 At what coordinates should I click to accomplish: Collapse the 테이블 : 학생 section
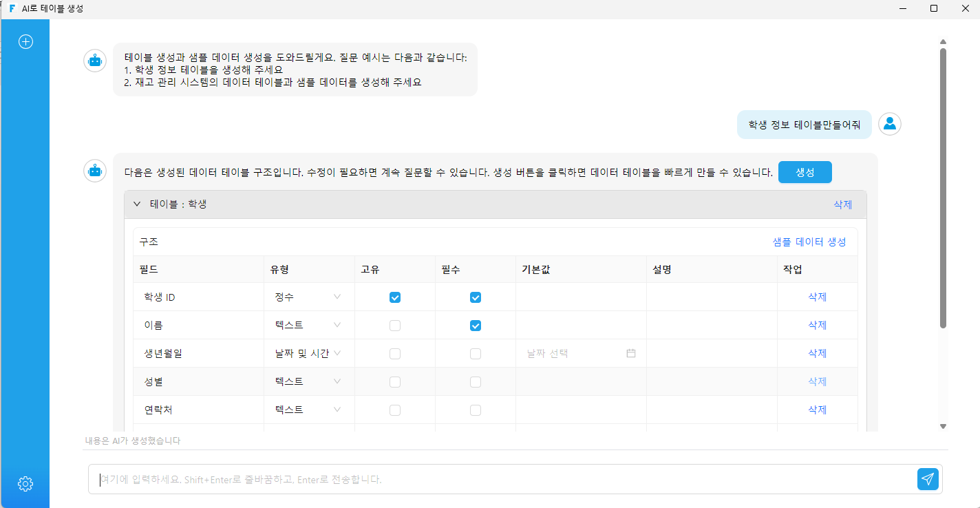pos(137,204)
